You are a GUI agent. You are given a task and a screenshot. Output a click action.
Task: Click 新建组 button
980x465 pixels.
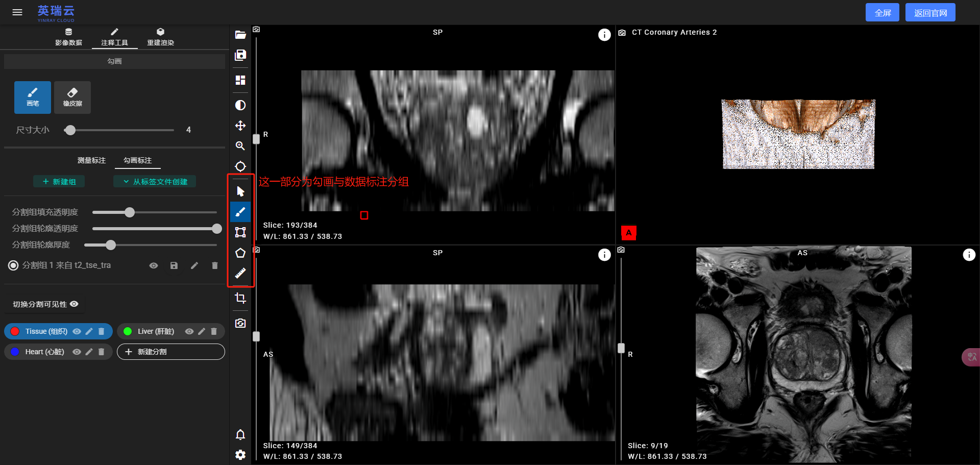(59, 182)
